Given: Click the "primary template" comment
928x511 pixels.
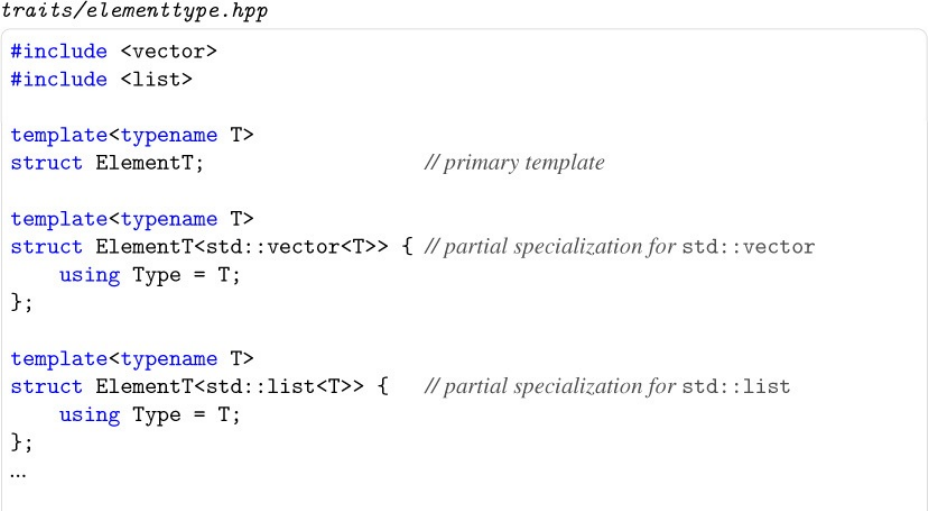Looking at the screenshot, I should point(515,163).
